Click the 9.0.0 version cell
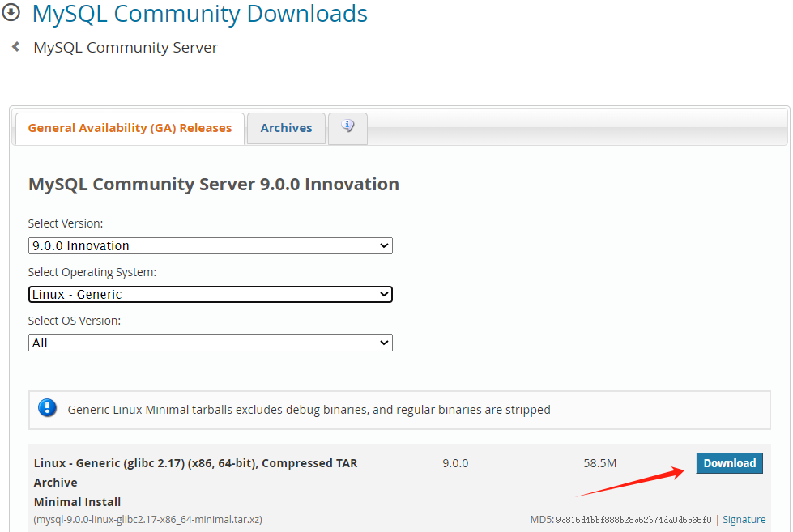Image resolution: width=793 pixels, height=532 pixels. pos(455,463)
